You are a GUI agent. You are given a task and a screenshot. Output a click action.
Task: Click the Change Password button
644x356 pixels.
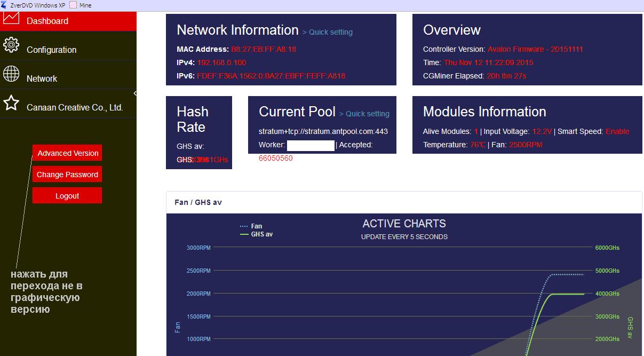[67, 175]
